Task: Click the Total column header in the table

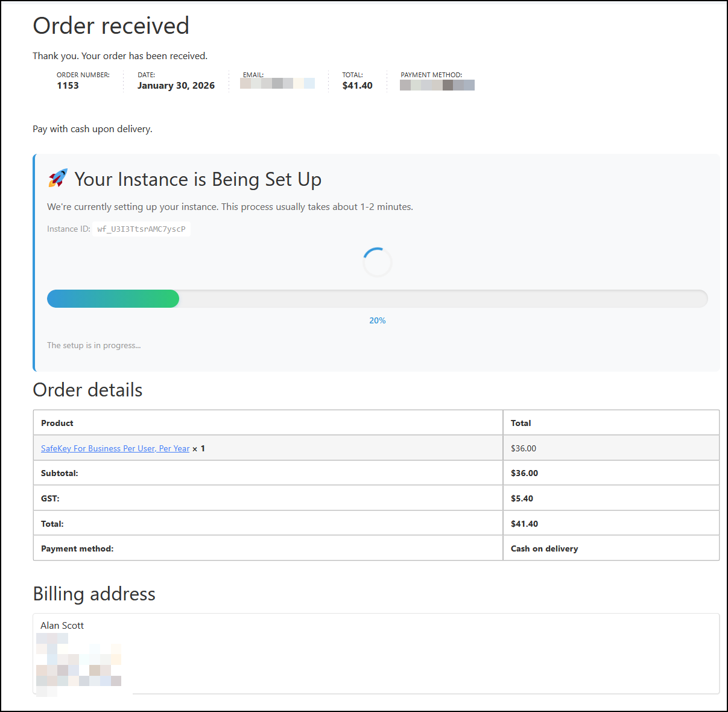Action: click(x=521, y=423)
